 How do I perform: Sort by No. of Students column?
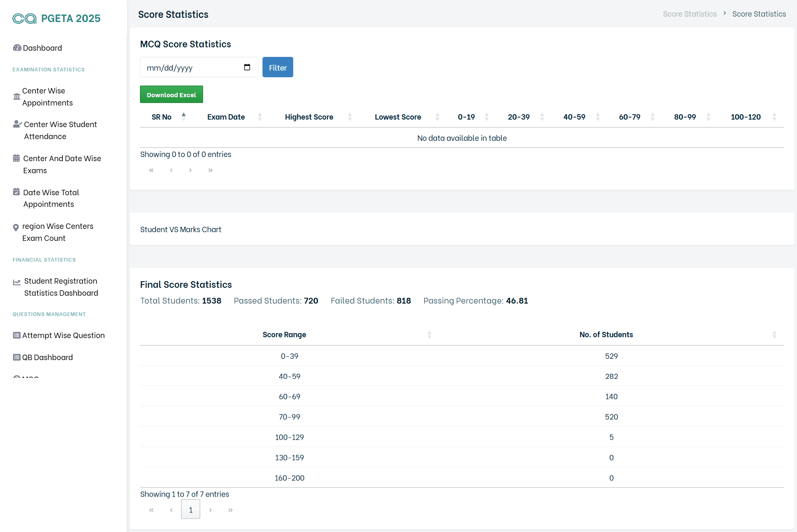click(606, 335)
